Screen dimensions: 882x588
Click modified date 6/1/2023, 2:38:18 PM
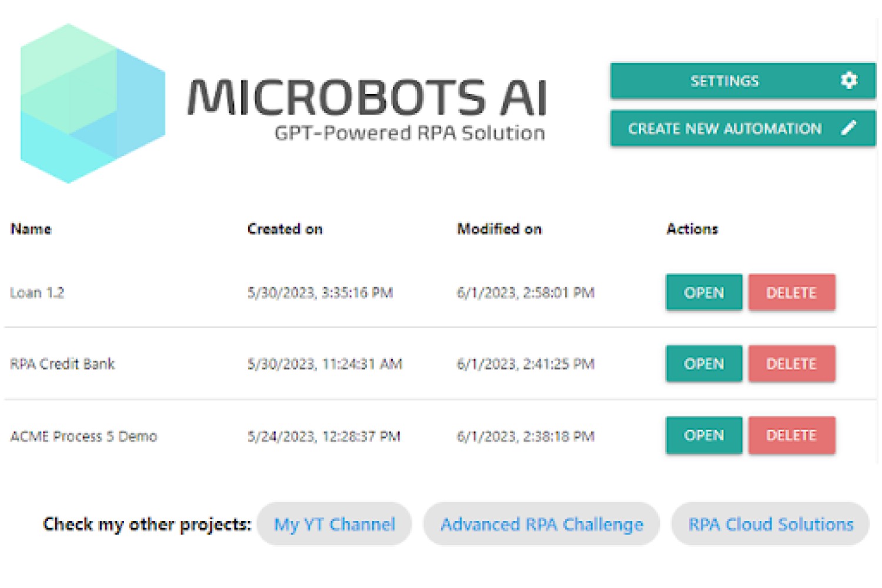pyautogui.click(x=526, y=436)
